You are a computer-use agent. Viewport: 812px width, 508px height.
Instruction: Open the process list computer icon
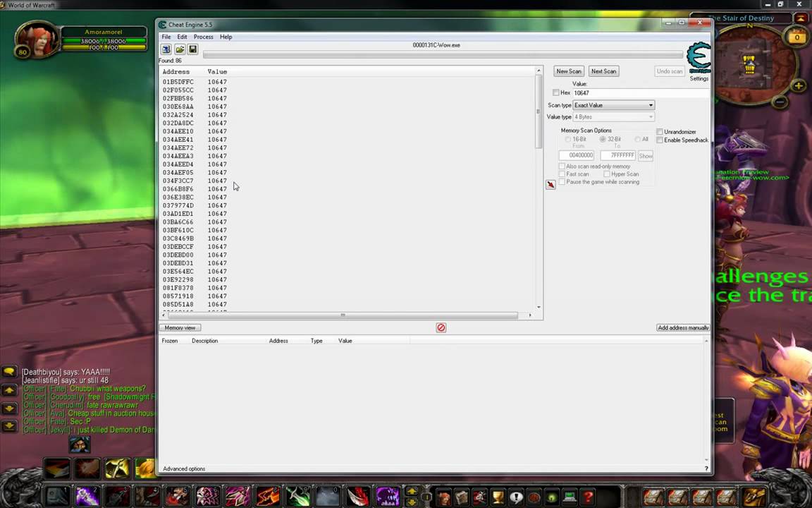166,49
